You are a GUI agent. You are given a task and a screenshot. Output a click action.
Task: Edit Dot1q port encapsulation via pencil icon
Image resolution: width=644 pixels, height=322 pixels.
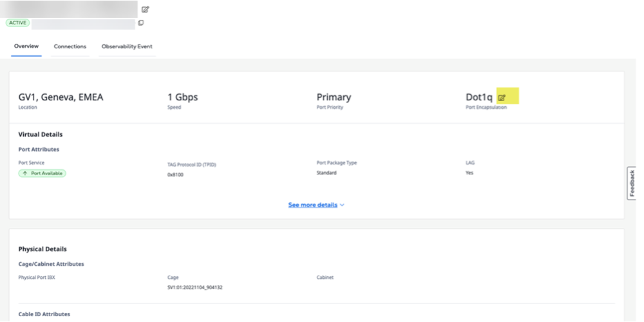point(502,98)
